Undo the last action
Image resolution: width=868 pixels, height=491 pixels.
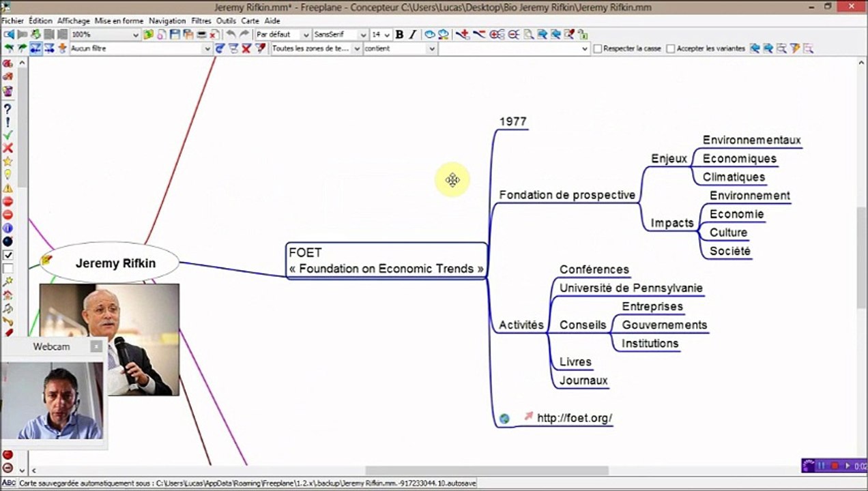click(x=231, y=34)
